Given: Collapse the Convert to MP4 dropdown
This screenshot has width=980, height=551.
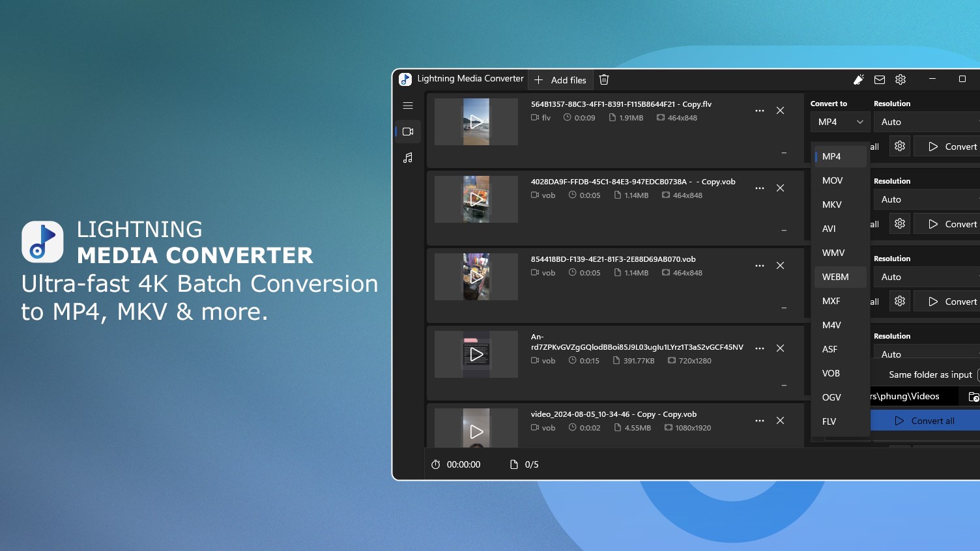Looking at the screenshot, I should (x=840, y=122).
